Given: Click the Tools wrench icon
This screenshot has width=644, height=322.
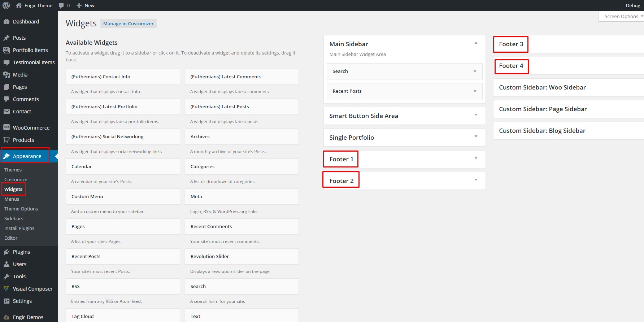Looking at the screenshot, I should (x=6, y=277).
